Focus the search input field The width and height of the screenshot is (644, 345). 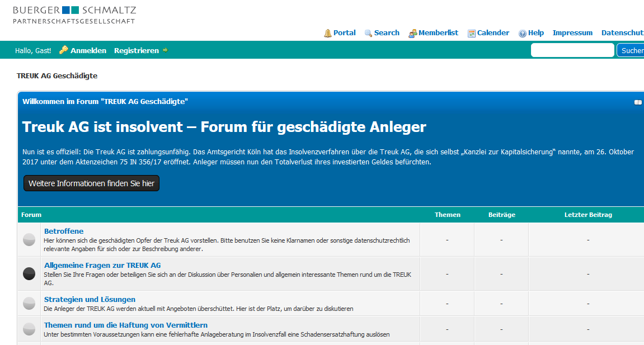point(572,50)
